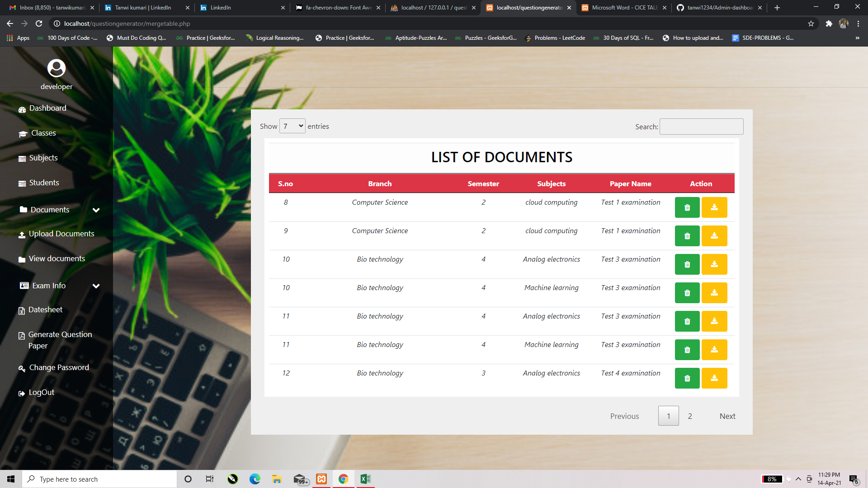Click the Search input field
The image size is (868, 488).
pos(701,127)
